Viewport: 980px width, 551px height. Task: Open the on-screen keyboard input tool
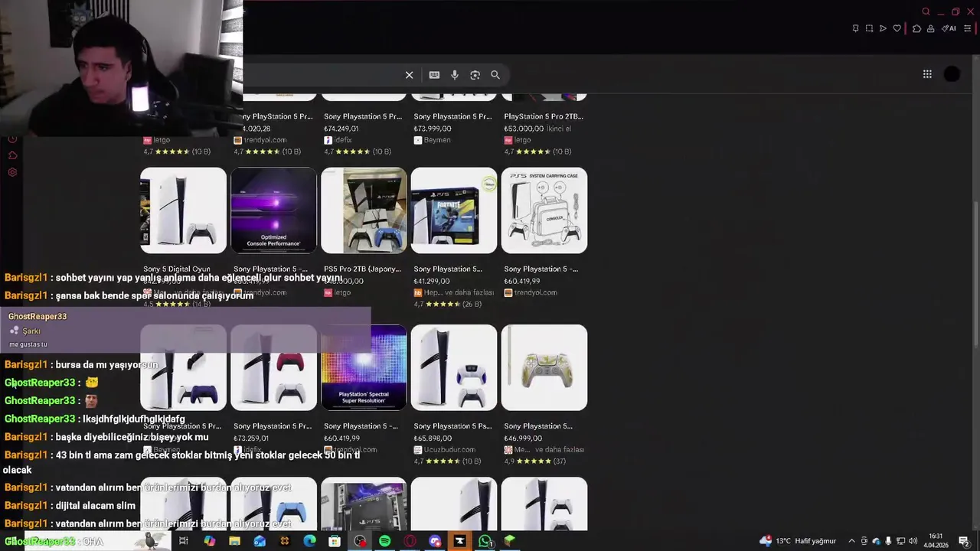434,75
